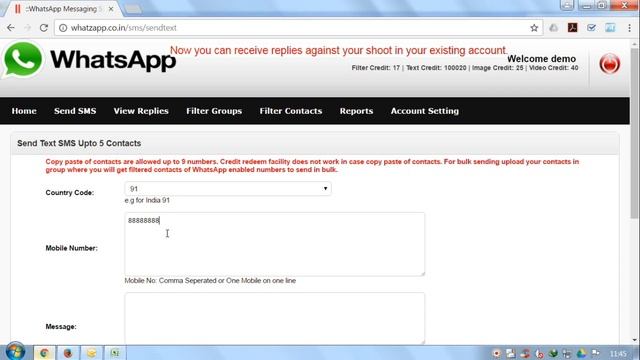The image size is (640, 360).
Task: Open a new browser tab
Action: pos(132,9)
